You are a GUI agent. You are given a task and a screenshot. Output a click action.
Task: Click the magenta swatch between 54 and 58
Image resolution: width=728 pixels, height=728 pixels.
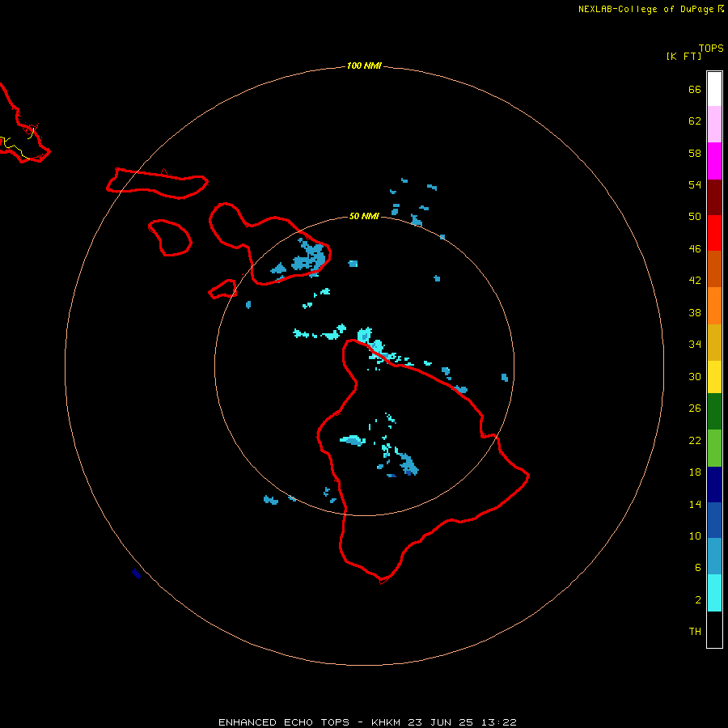tap(714, 161)
